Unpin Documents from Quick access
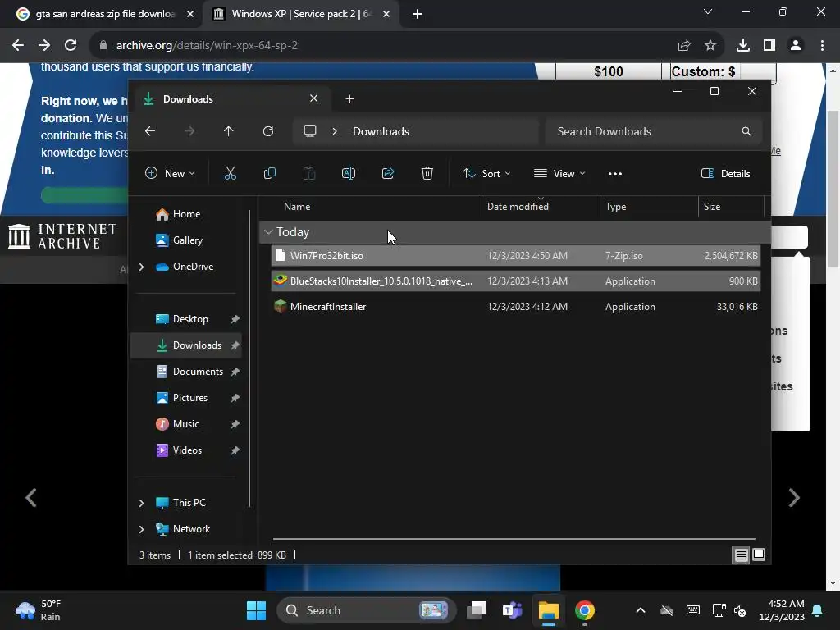Image resolution: width=840 pixels, height=630 pixels. [x=235, y=372]
